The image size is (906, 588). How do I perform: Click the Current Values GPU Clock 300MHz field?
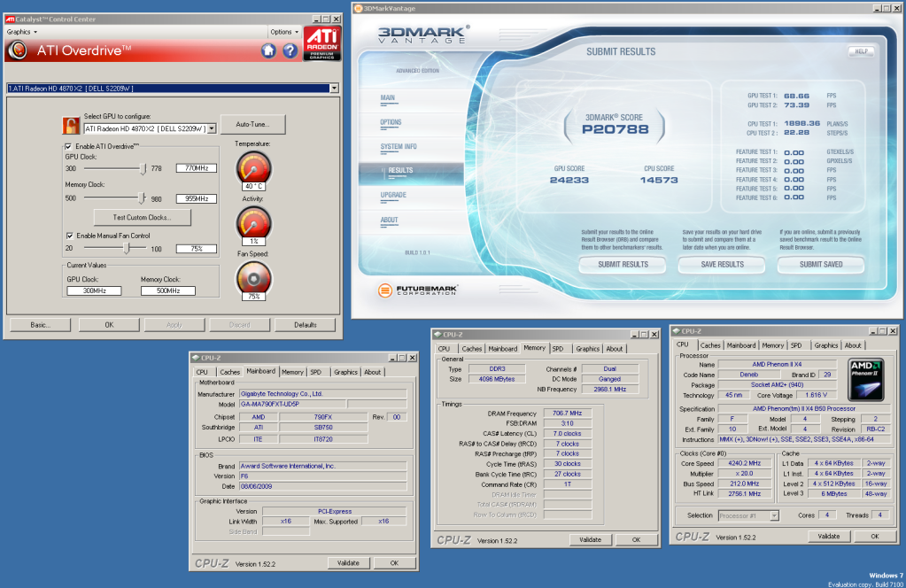(94, 290)
